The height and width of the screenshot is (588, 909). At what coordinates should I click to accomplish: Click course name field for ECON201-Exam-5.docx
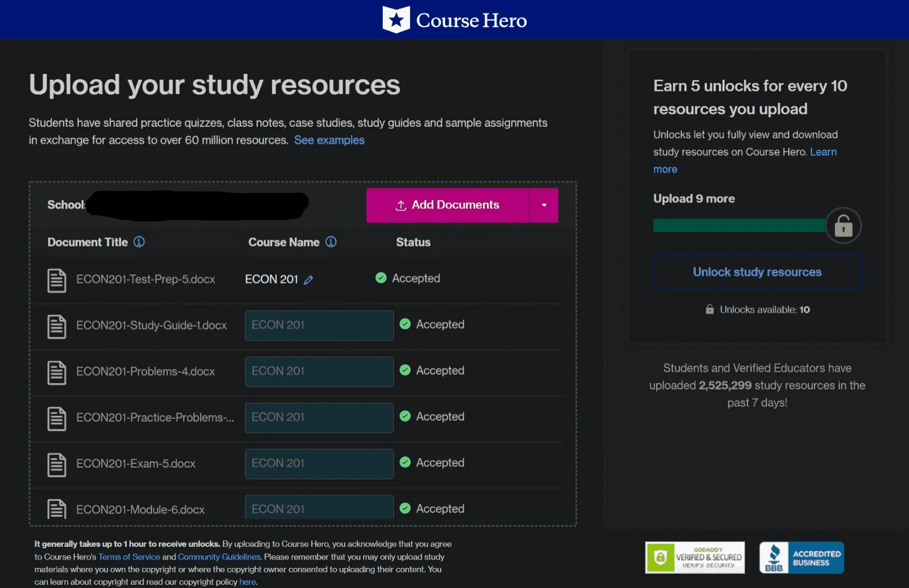[319, 463]
